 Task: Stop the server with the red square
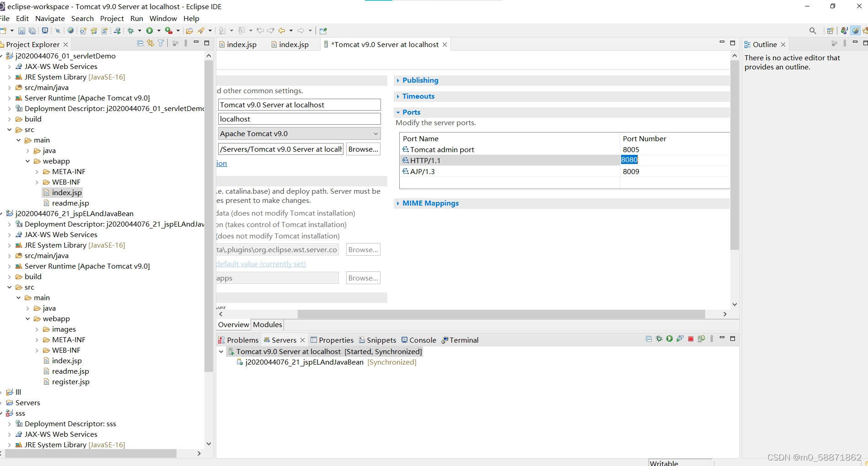tap(691, 339)
